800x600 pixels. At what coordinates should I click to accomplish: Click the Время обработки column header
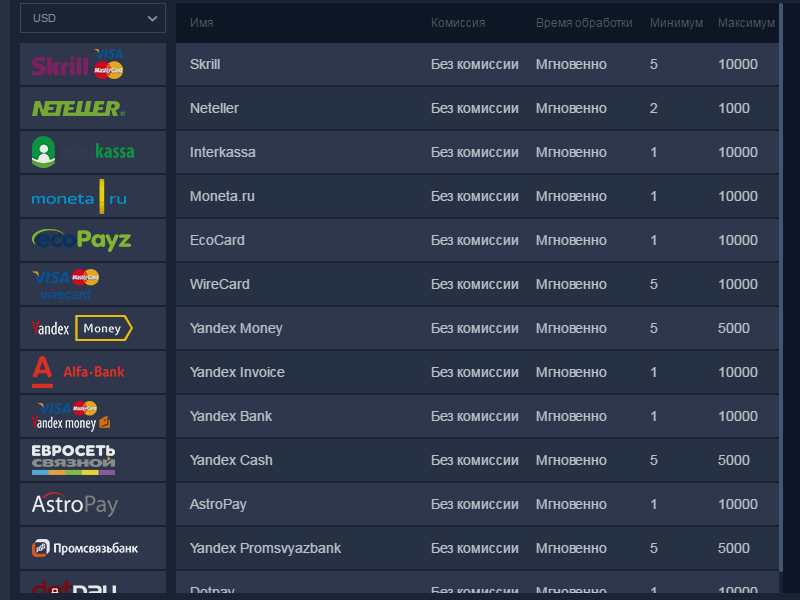click(x=584, y=23)
